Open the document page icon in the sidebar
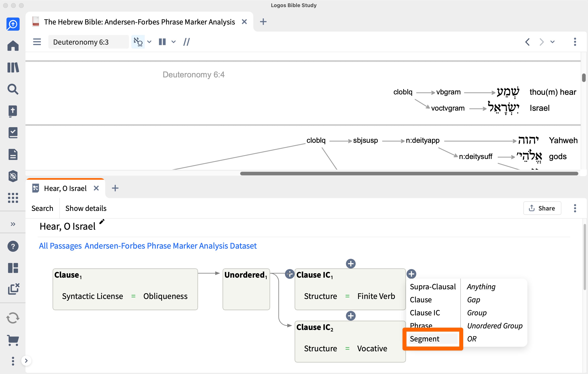 [13, 154]
